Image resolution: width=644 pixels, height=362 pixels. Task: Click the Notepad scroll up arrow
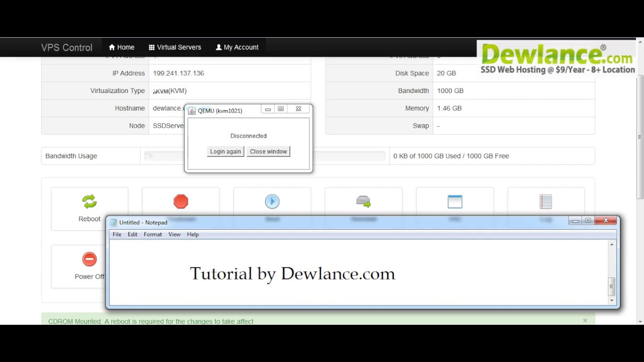612,244
